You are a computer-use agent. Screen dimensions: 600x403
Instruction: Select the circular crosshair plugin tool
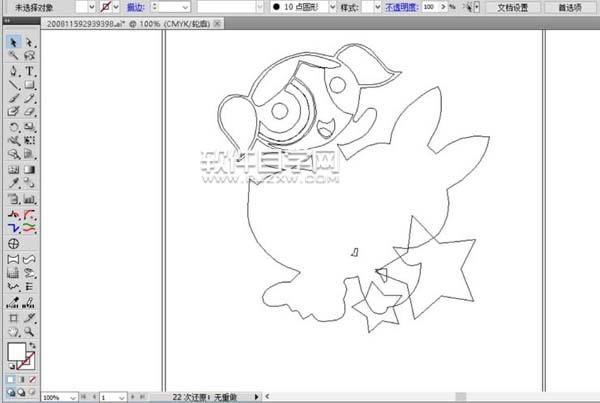13,244
